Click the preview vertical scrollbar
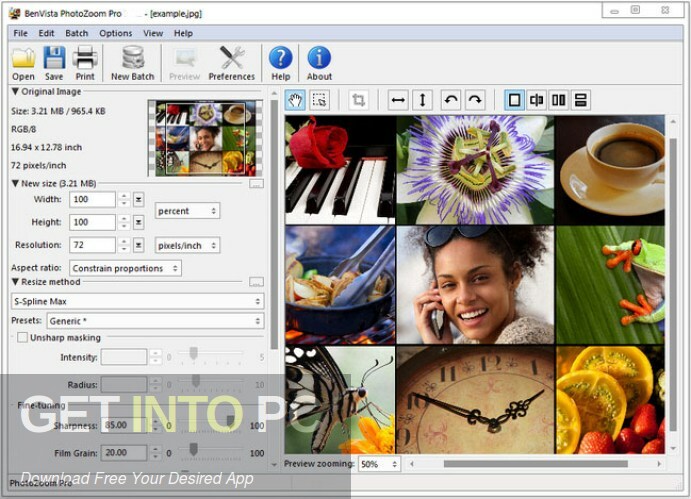Image resolution: width=691 pixels, height=499 pixels. [x=672, y=284]
